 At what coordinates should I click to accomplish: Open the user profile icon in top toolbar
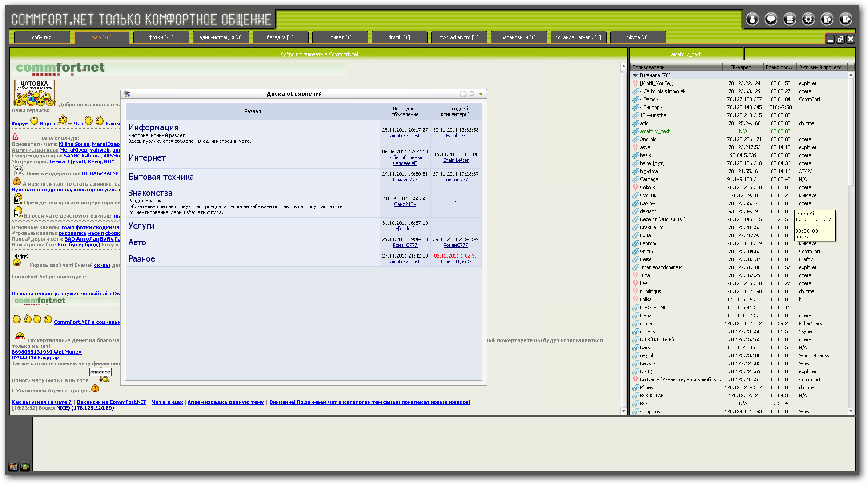click(x=752, y=19)
